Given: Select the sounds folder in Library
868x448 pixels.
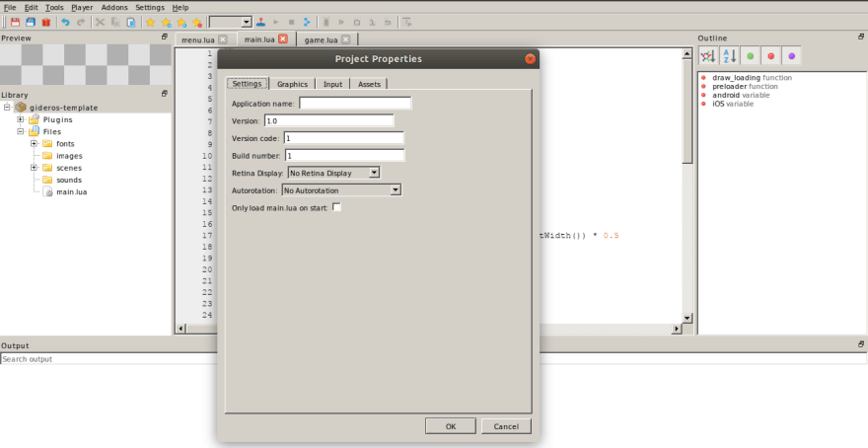Looking at the screenshot, I should pos(69,180).
